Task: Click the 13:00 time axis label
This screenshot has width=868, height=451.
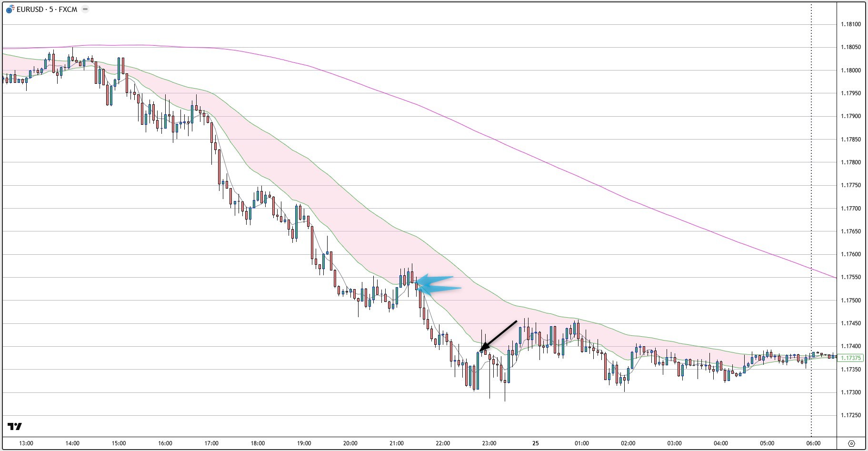Action: [26, 443]
